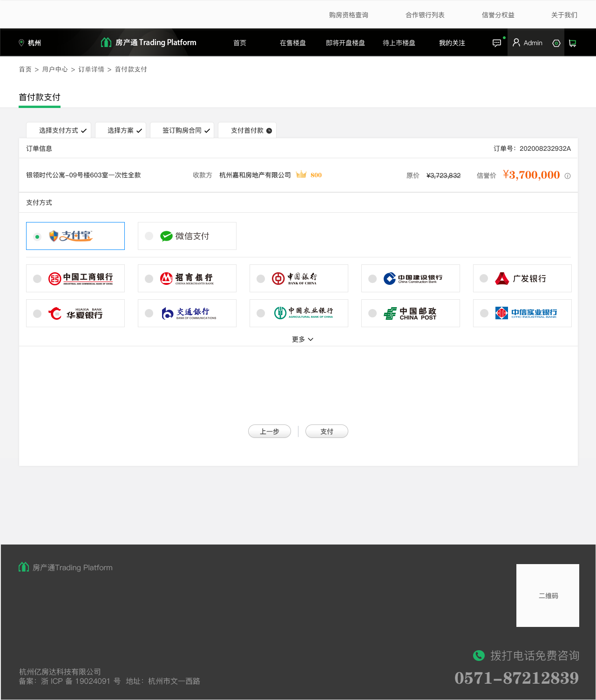Click the 二维码 QR code box
Image resolution: width=596 pixels, height=700 pixels.
[x=548, y=595]
